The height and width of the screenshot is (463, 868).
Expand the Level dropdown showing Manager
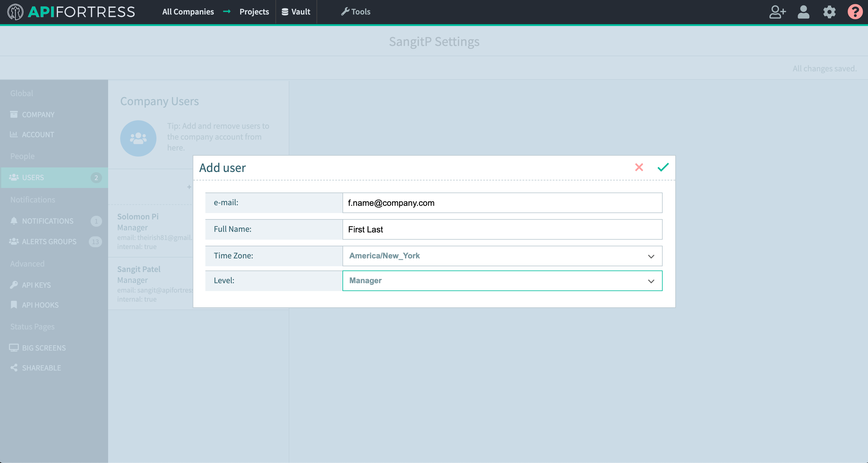(502, 280)
